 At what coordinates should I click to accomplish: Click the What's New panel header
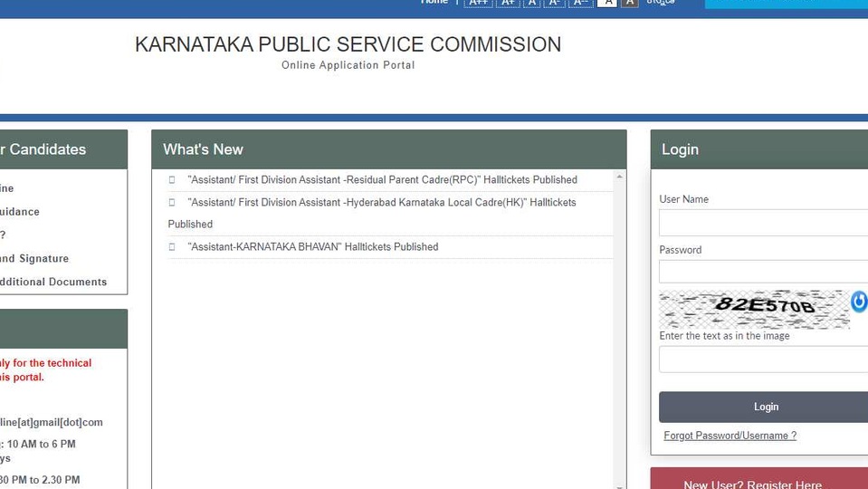(389, 149)
